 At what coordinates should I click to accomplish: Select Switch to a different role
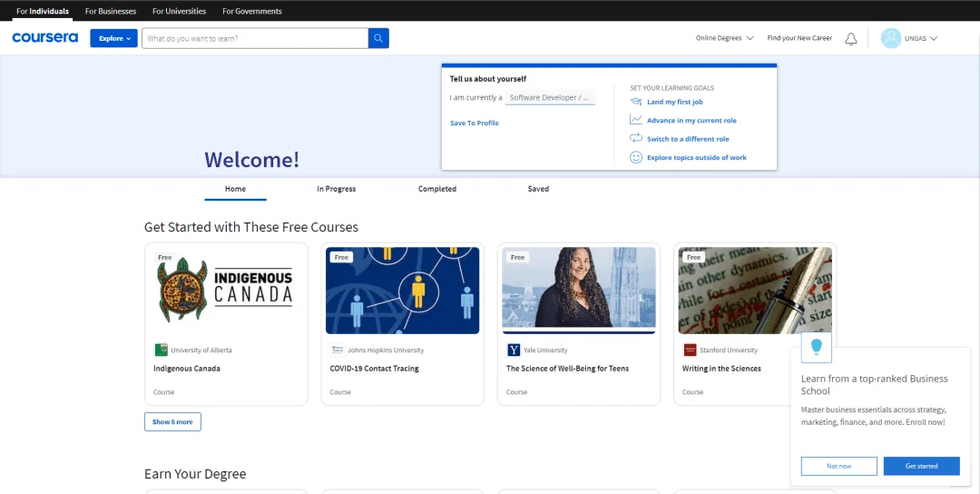(x=688, y=139)
